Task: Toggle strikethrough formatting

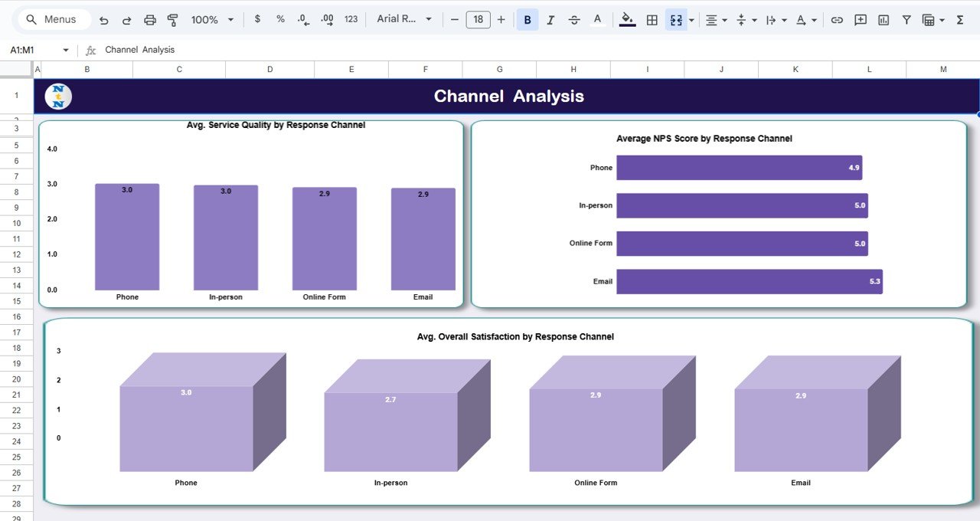Action: [575, 19]
